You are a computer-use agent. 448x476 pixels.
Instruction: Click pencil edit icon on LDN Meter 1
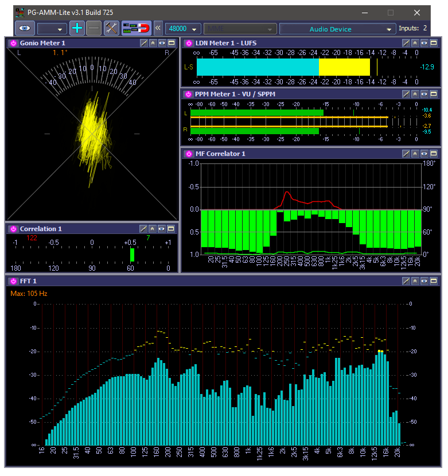pyautogui.click(x=406, y=43)
